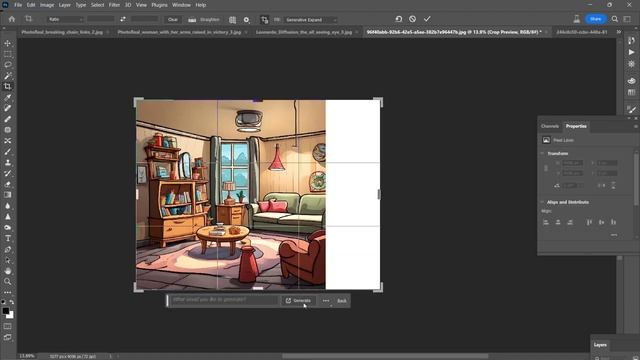The height and width of the screenshot is (360, 640).
Task: Select the Gradient tool
Action: tap(7, 195)
